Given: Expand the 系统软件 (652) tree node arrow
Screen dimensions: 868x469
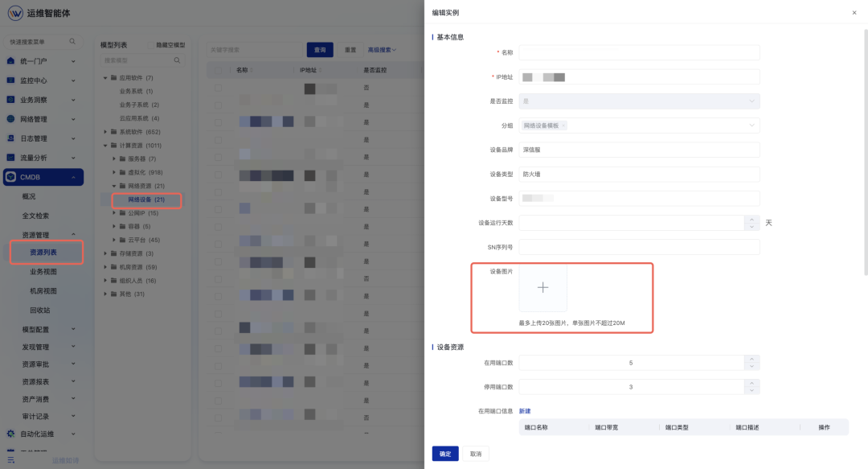Looking at the screenshot, I should pyautogui.click(x=105, y=132).
